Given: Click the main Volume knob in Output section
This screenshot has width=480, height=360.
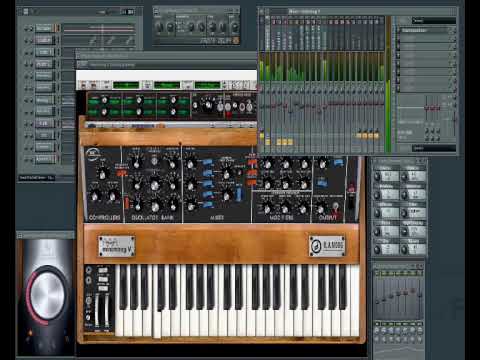Looking at the screenshot, I should pyautogui.click(x=322, y=164).
